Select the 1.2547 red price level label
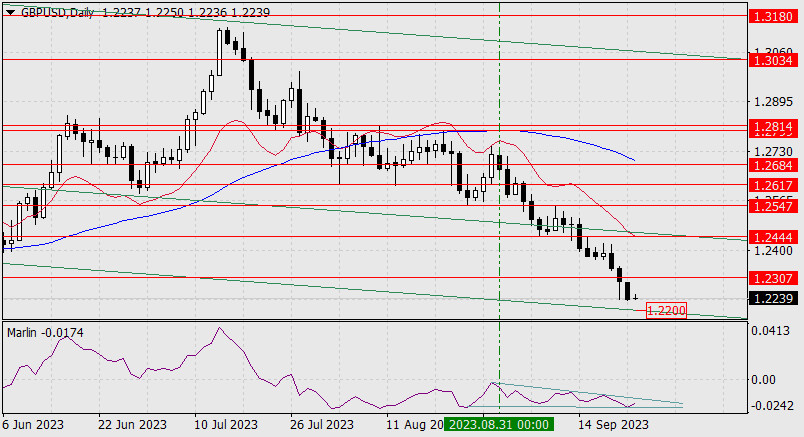 tap(774, 206)
